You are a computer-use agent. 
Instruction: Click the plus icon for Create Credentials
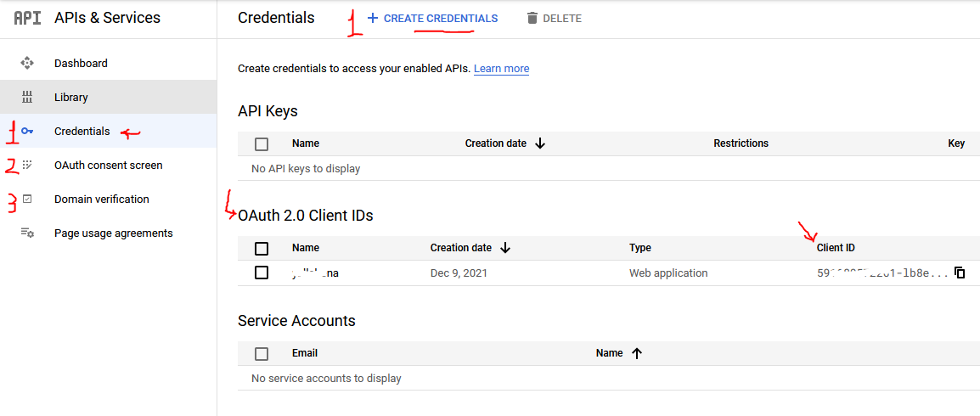click(373, 18)
